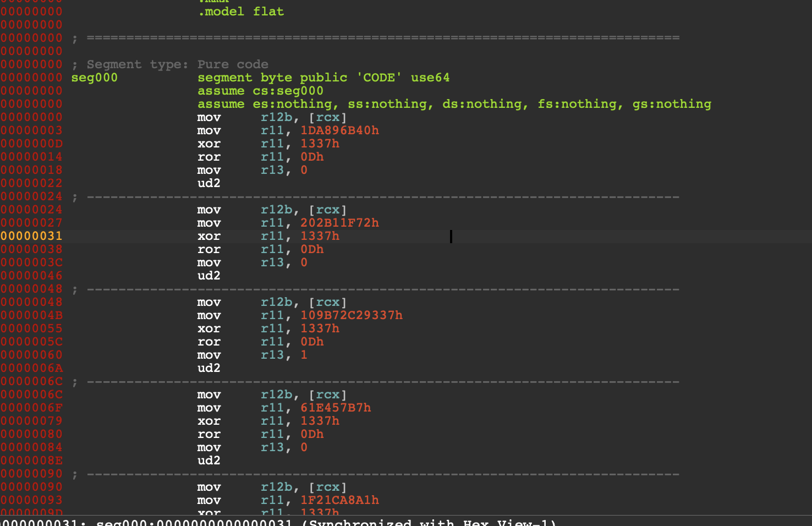
Task: Select the immediate 61E457B7h
Action: point(335,408)
